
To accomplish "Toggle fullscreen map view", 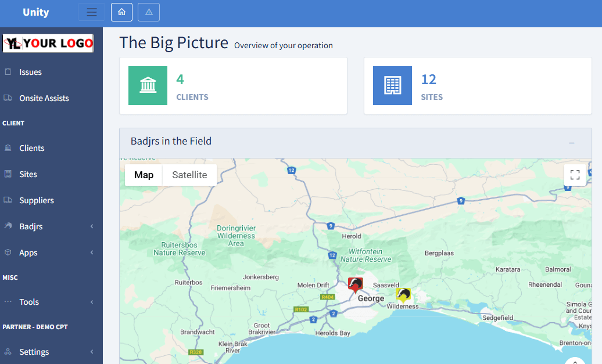I will click(575, 175).
